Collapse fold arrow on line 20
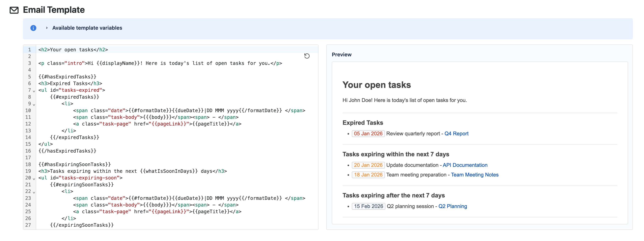644x241 pixels. 34,179
